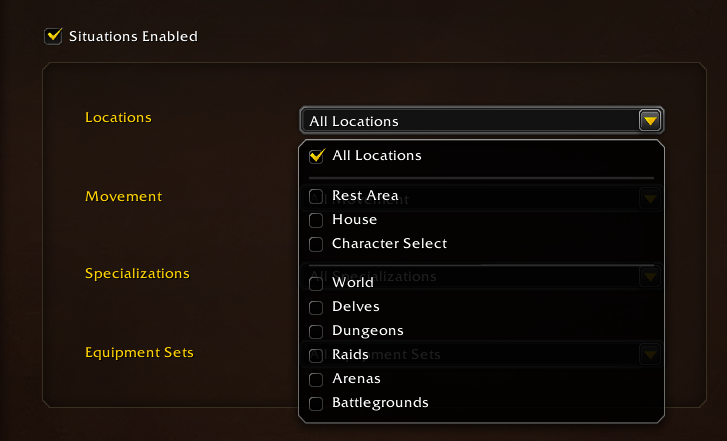Click the Specializations setting label
This screenshot has height=441, width=727.
tap(137, 273)
